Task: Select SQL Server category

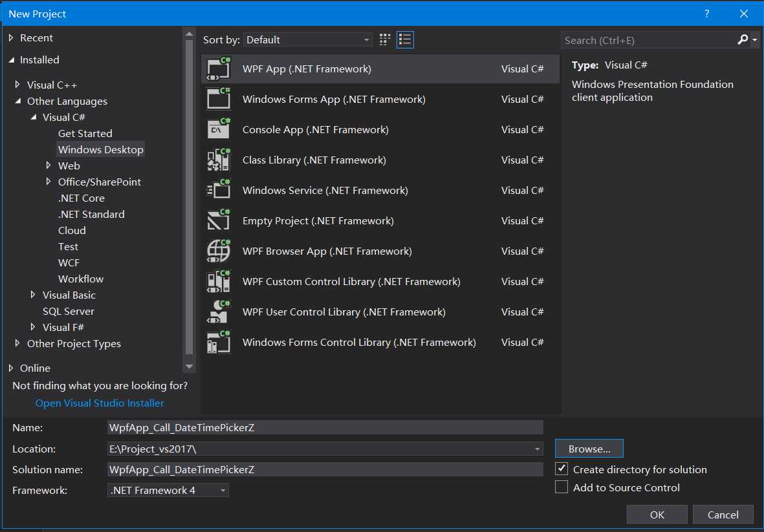Action: [68, 311]
